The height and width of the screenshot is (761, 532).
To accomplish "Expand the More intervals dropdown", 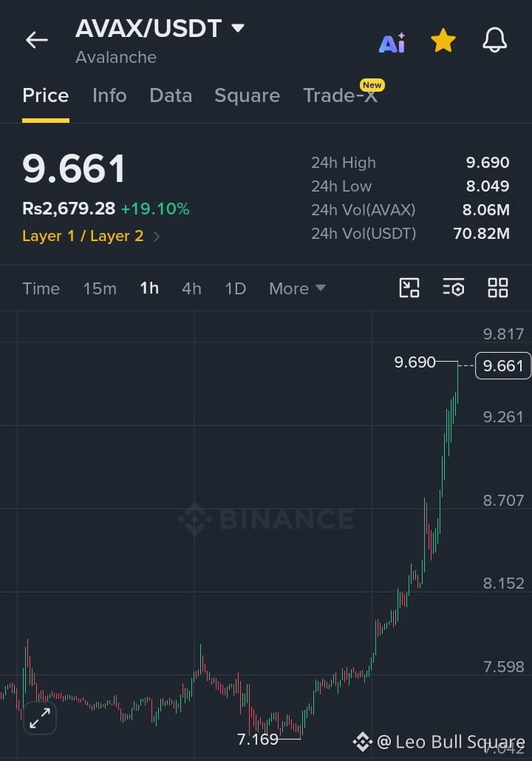I will [x=297, y=288].
